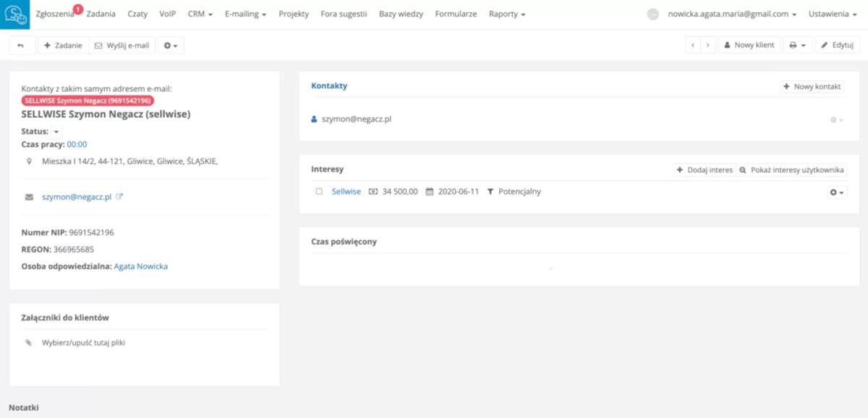Click Pokaż interesy użytkownika button
The image size is (868, 418).
tap(791, 170)
